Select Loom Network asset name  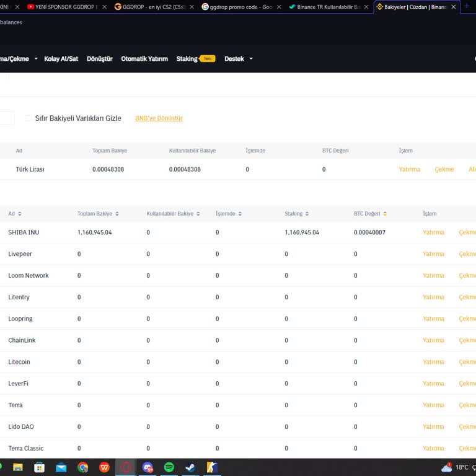click(29, 276)
